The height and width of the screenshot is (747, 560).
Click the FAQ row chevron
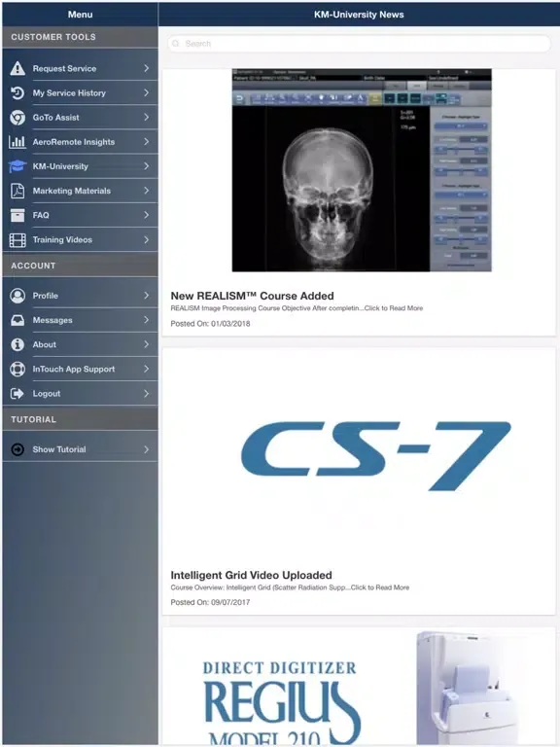[x=146, y=215]
